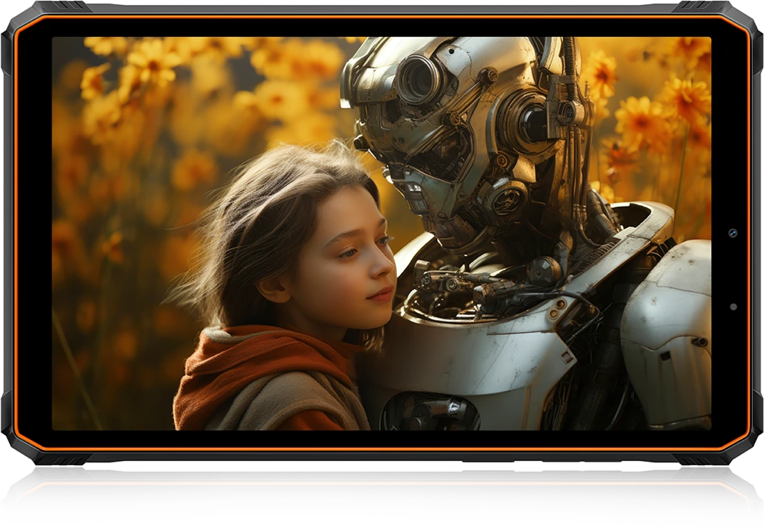Click the circular port on robot's chest bottom
Screen dimensions: 764x532
tap(426, 412)
